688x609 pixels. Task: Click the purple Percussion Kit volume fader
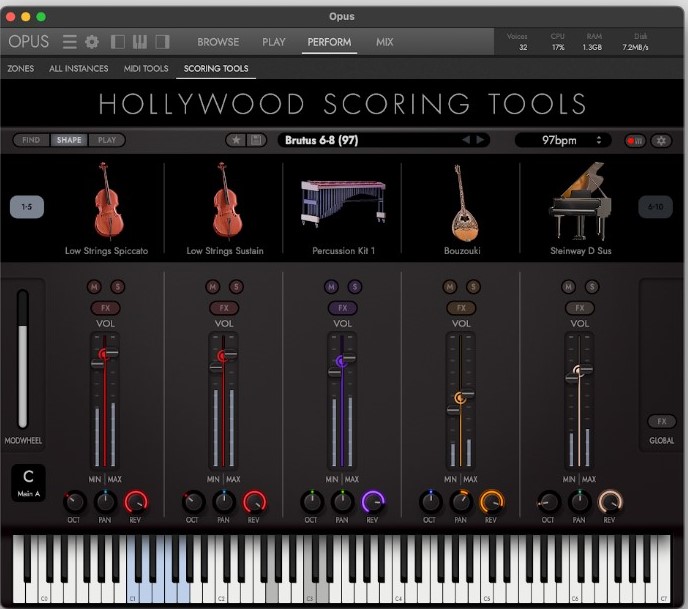point(342,362)
